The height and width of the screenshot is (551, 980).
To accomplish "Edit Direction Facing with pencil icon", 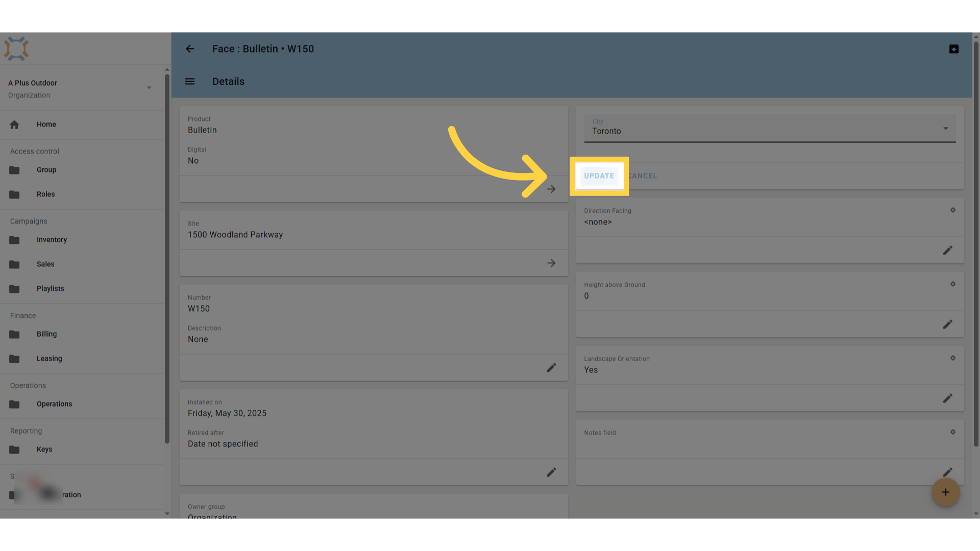I will (x=948, y=251).
